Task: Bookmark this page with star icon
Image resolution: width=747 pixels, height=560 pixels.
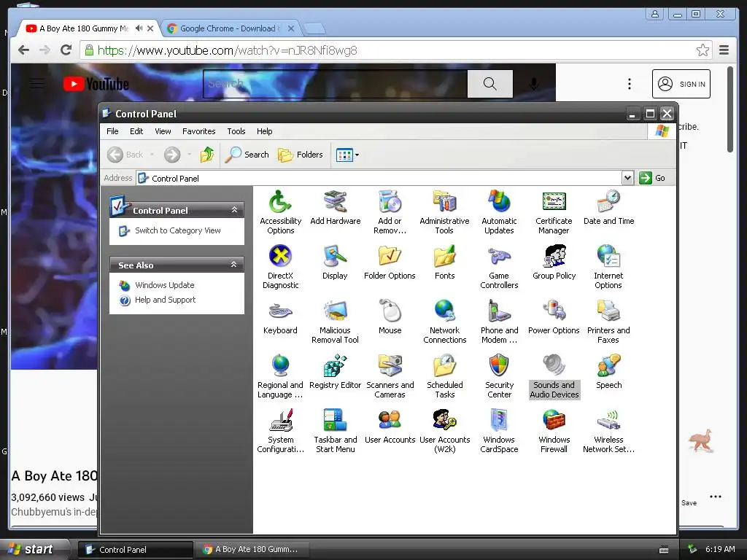Action: [x=703, y=50]
